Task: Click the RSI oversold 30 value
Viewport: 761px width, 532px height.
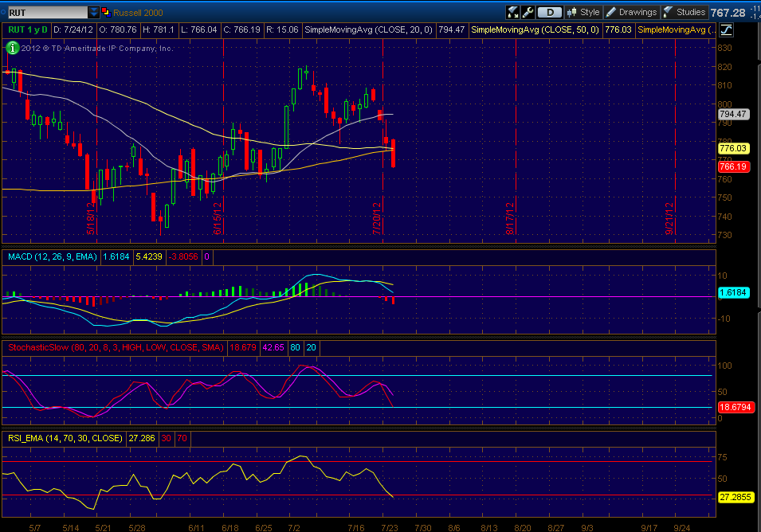Action: pyautogui.click(x=166, y=438)
